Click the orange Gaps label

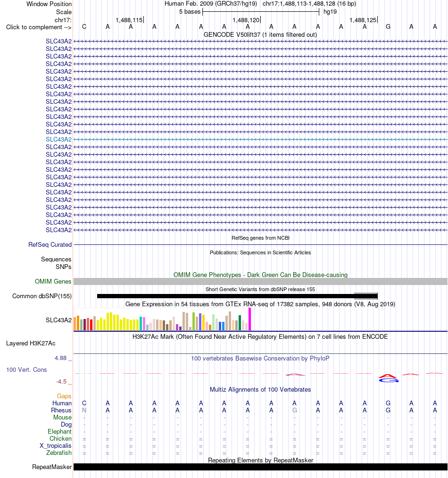[64, 396]
